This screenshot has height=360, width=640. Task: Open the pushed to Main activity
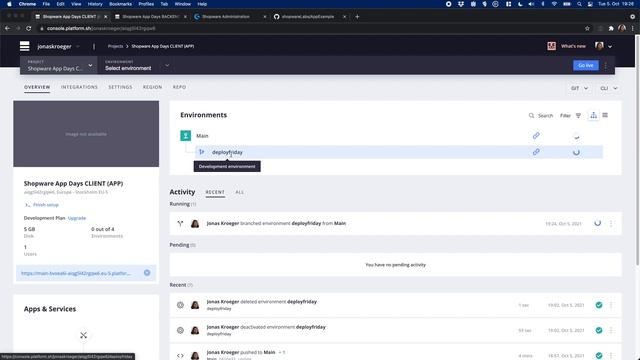point(395,352)
